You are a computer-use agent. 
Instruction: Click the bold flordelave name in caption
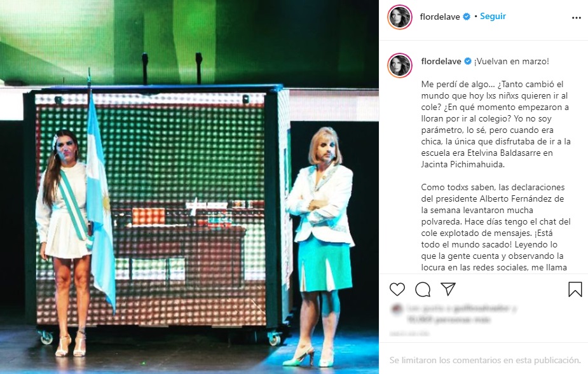[441, 61]
